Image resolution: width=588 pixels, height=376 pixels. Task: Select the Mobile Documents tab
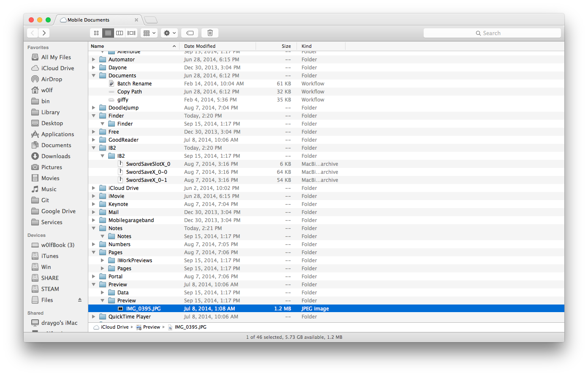point(88,20)
